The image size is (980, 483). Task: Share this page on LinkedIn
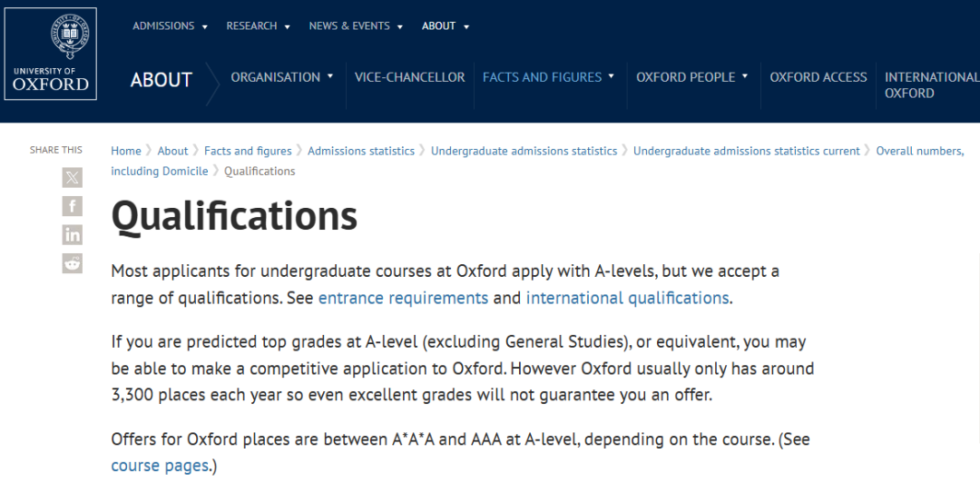tap(72, 235)
